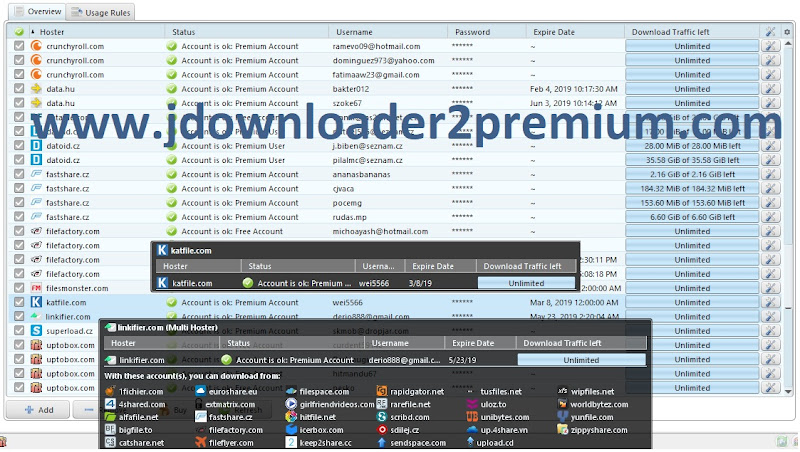The height and width of the screenshot is (452, 800).
Task: Switch to the Overview tab
Action: pos(38,11)
